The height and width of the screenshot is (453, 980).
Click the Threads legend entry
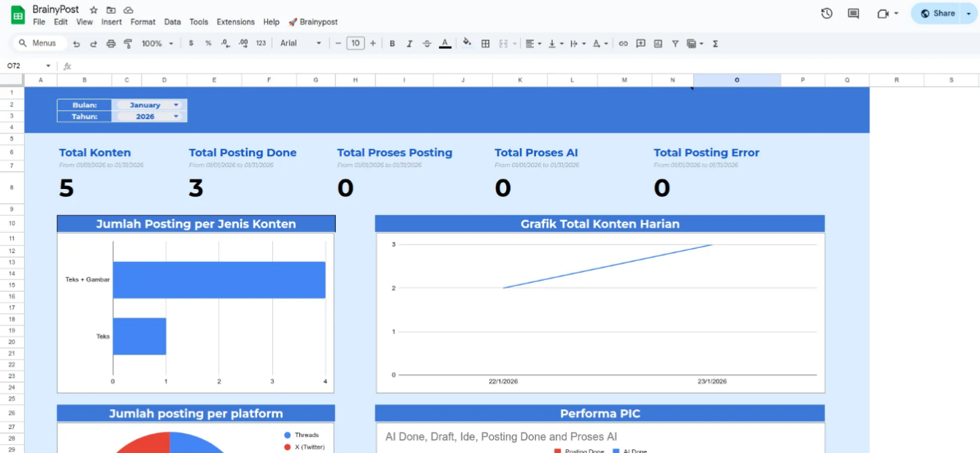(302, 435)
